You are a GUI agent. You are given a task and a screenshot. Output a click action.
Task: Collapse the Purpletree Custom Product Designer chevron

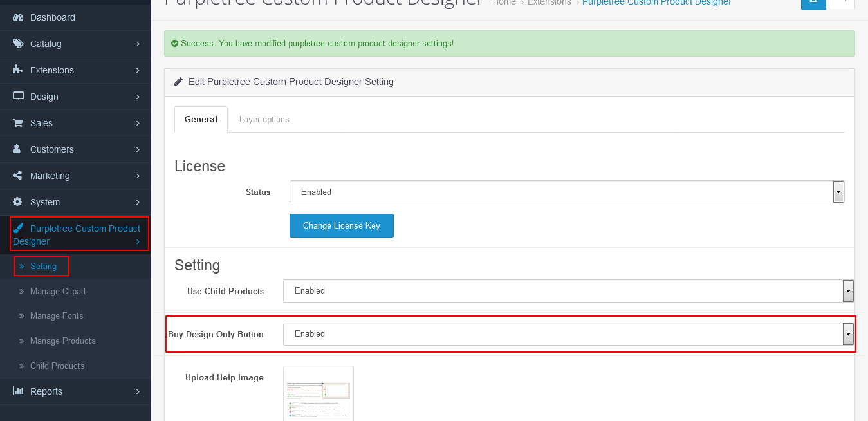pos(138,241)
